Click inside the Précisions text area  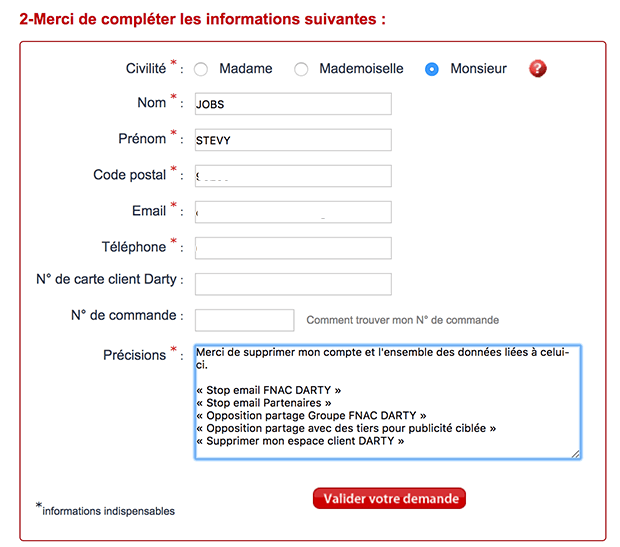(388, 402)
